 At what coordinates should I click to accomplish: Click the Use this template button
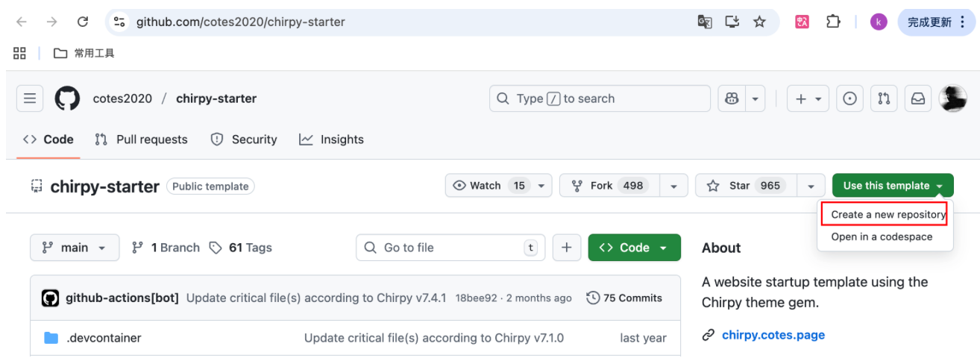893,186
